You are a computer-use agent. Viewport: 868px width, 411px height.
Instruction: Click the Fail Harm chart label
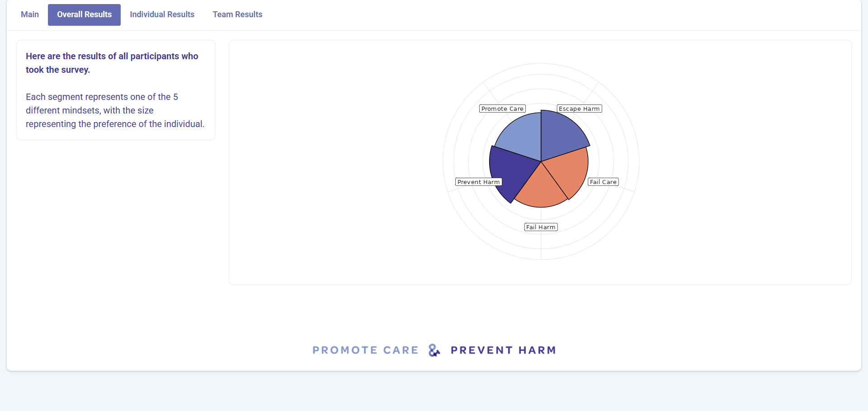(541, 227)
